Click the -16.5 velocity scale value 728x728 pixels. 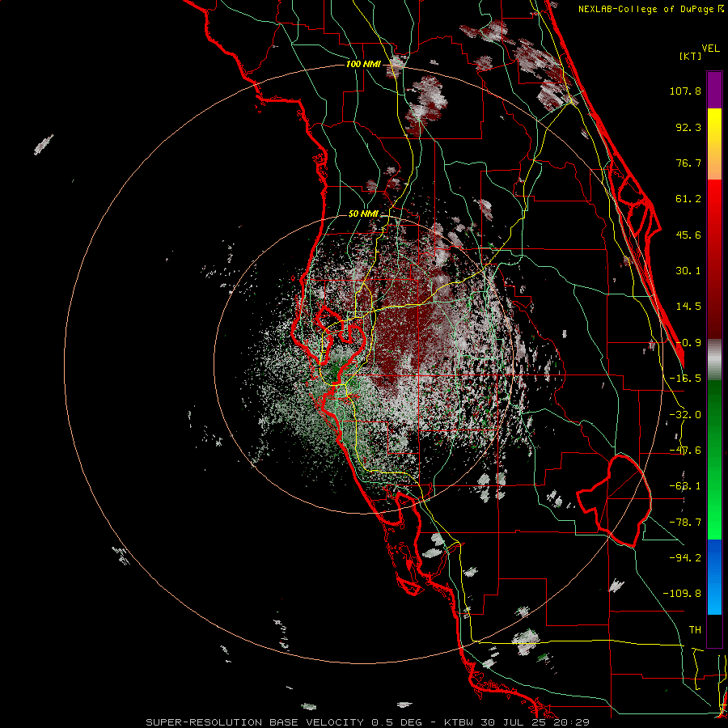(x=685, y=379)
